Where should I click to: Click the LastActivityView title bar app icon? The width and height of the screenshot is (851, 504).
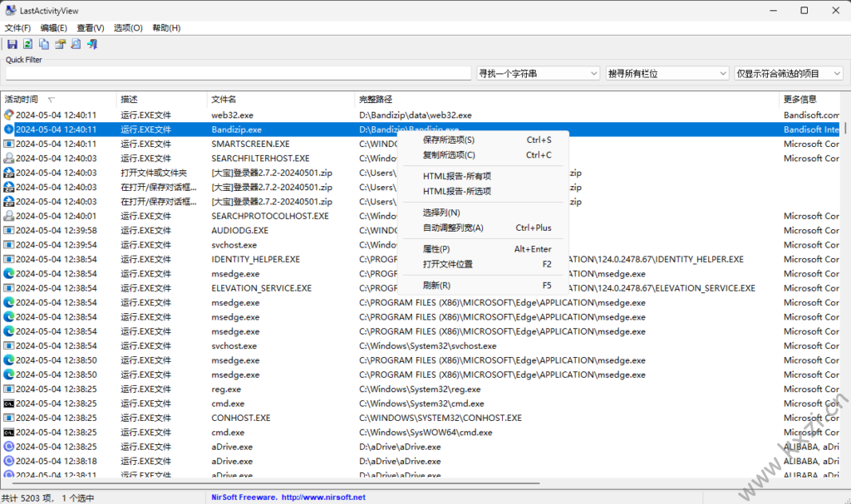[x=10, y=10]
